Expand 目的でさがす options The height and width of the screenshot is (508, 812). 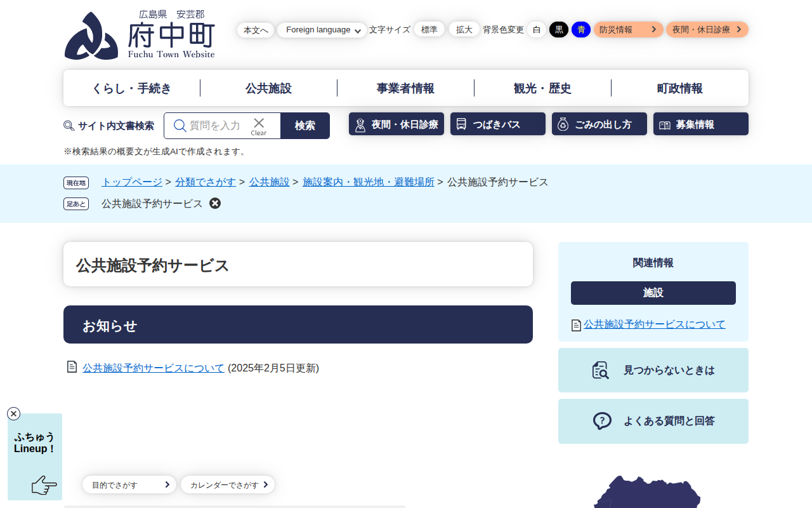tap(129, 484)
